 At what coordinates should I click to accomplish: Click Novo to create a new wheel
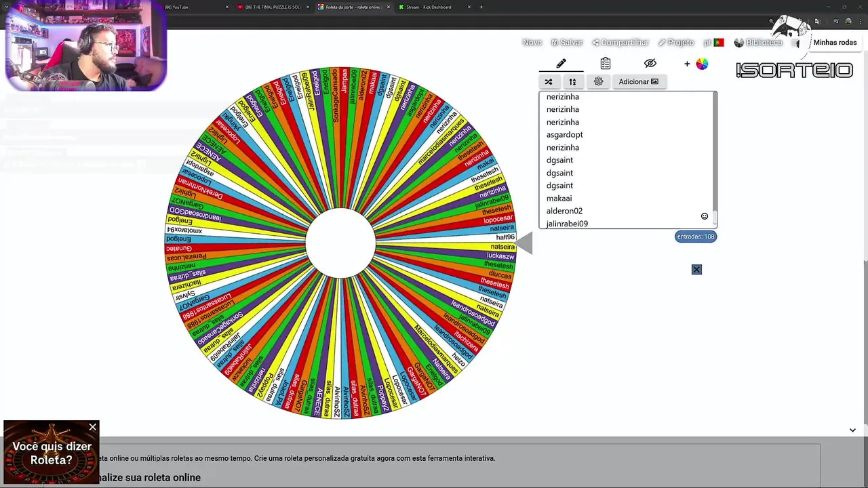[532, 43]
